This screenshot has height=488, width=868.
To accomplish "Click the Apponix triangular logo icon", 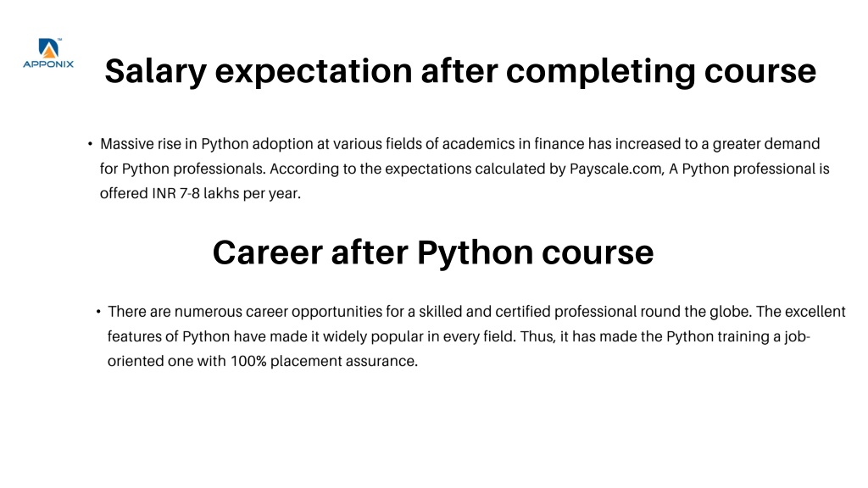I will tap(48, 48).
